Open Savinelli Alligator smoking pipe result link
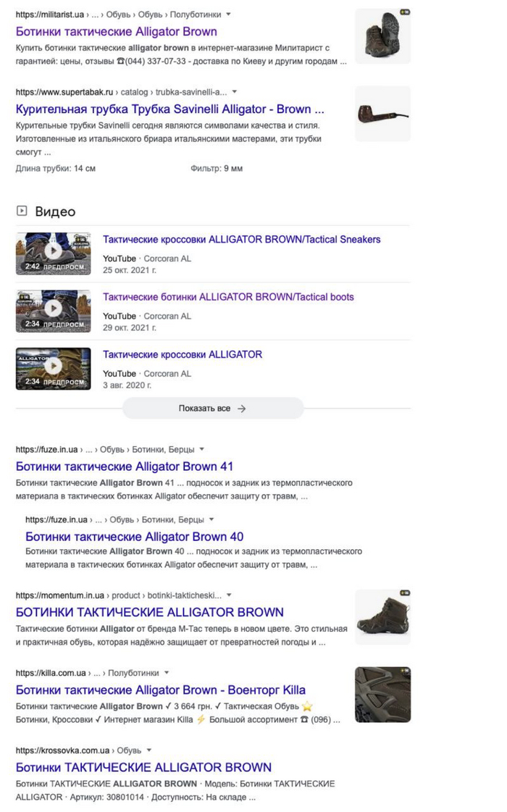Screen dimensions: 507x812 pos(170,109)
